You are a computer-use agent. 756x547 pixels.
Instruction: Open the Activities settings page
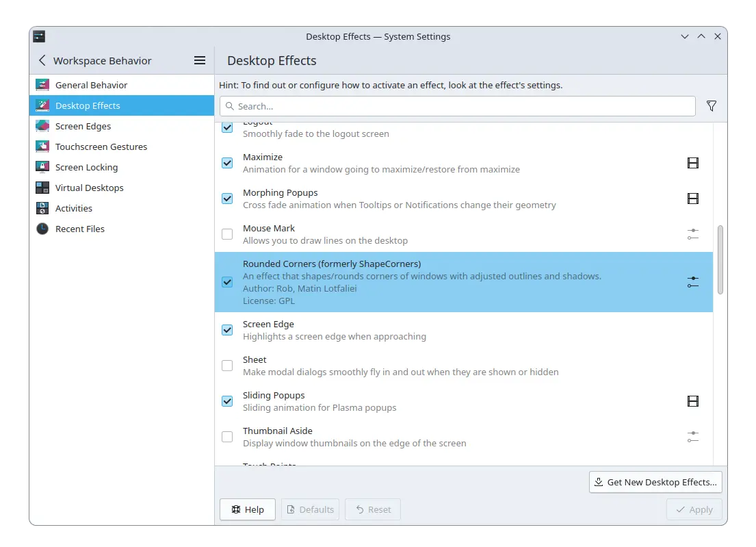[122, 208]
